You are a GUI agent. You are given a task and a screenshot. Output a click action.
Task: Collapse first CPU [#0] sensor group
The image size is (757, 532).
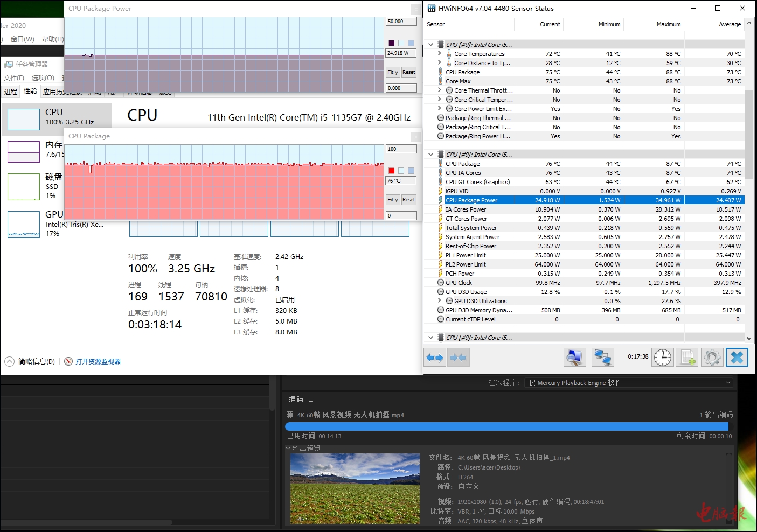tap(430, 45)
